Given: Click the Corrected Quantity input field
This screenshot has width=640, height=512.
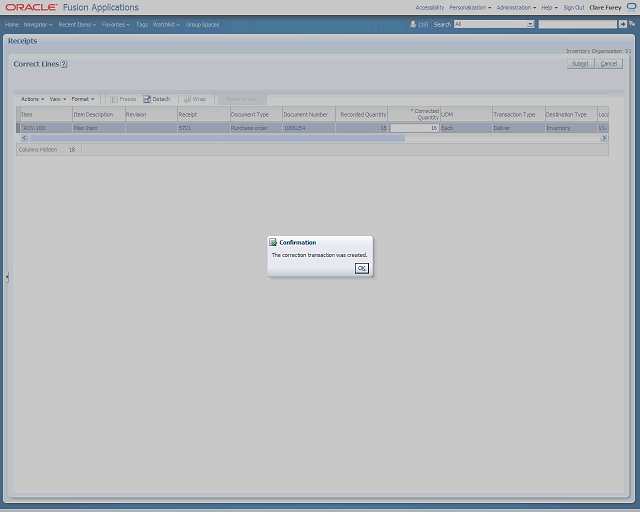Looking at the screenshot, I should 414,128.
